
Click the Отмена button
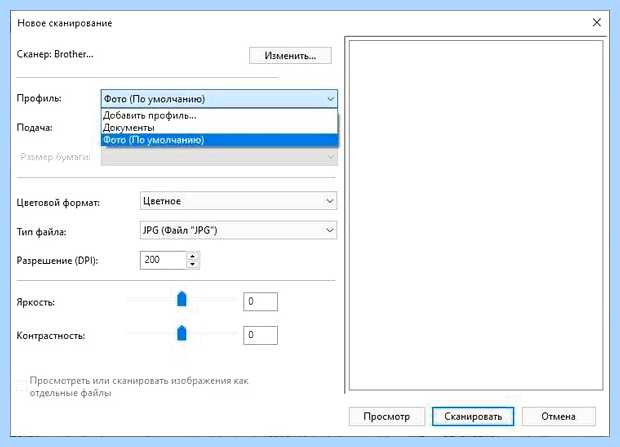(558, 417)
